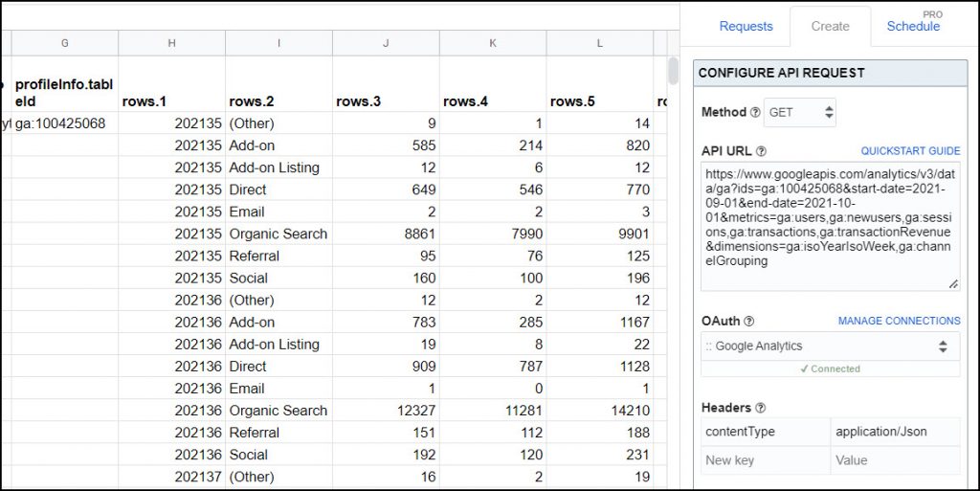Viewport: 980px width, 491px height.
Task: Select column I header
Action: pyautogui.click(x=278, y=43)
